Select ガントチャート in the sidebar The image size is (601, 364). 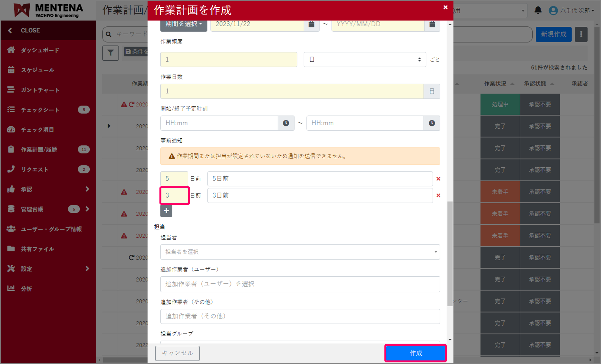pyautogui.click(x=39, y=90)
